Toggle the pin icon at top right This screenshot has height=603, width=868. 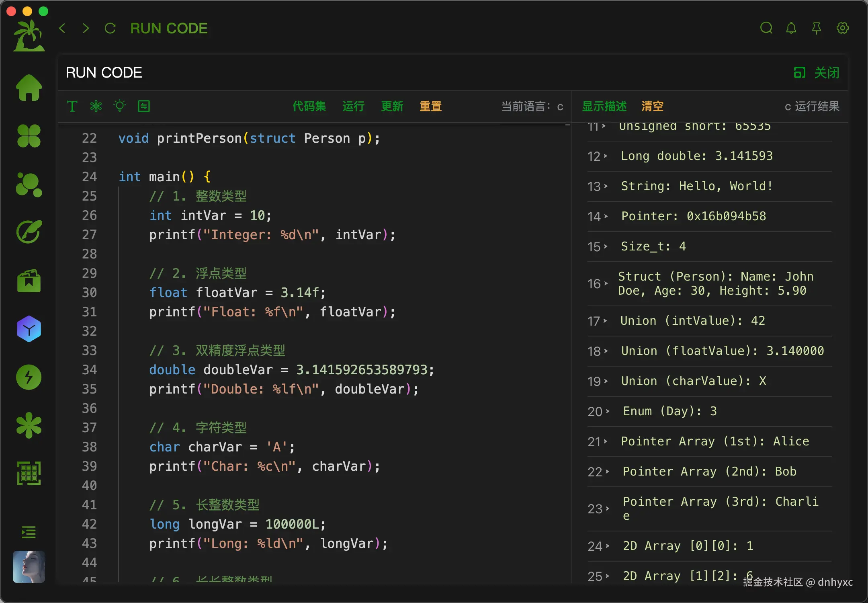click(817, 28)
